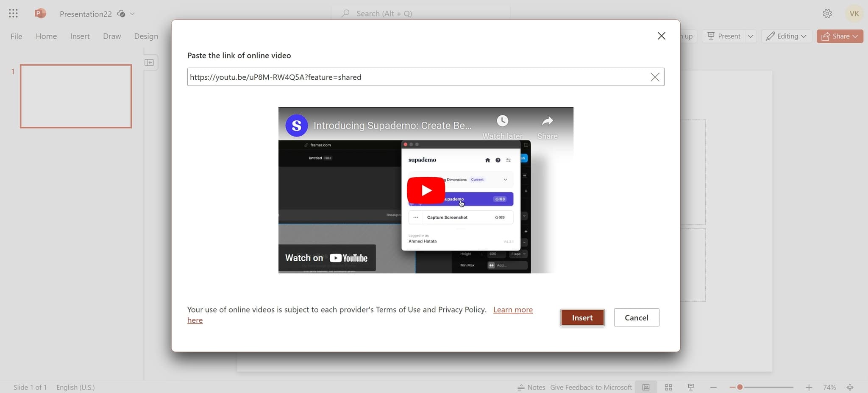Expand the Presentation22 title menu

[x=132, y=14]
